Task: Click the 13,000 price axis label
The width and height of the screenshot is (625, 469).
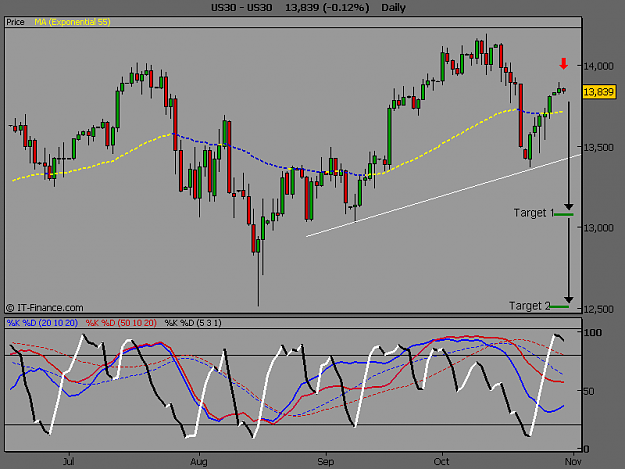Action: coord(598,228)
